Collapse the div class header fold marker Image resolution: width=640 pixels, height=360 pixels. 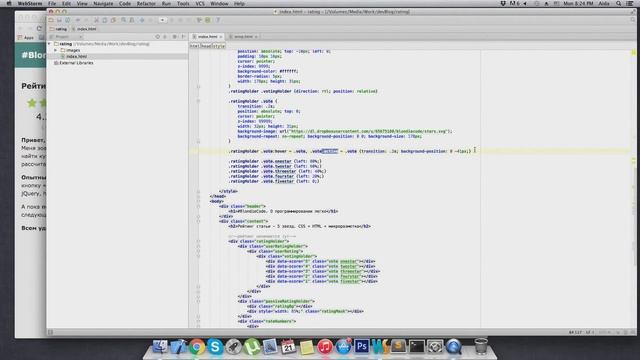198,207
